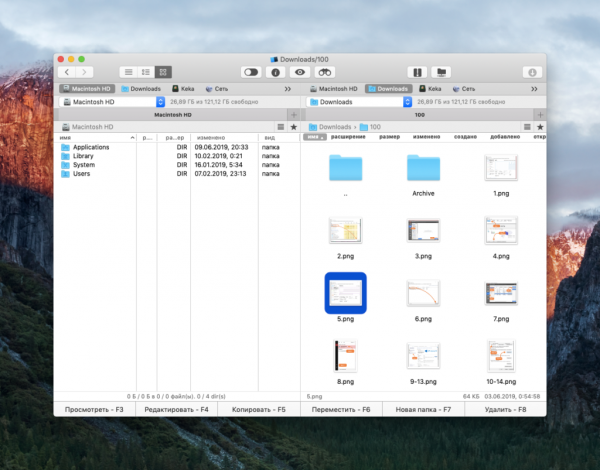Sort left panel by вид column

[x=279, y=137]
